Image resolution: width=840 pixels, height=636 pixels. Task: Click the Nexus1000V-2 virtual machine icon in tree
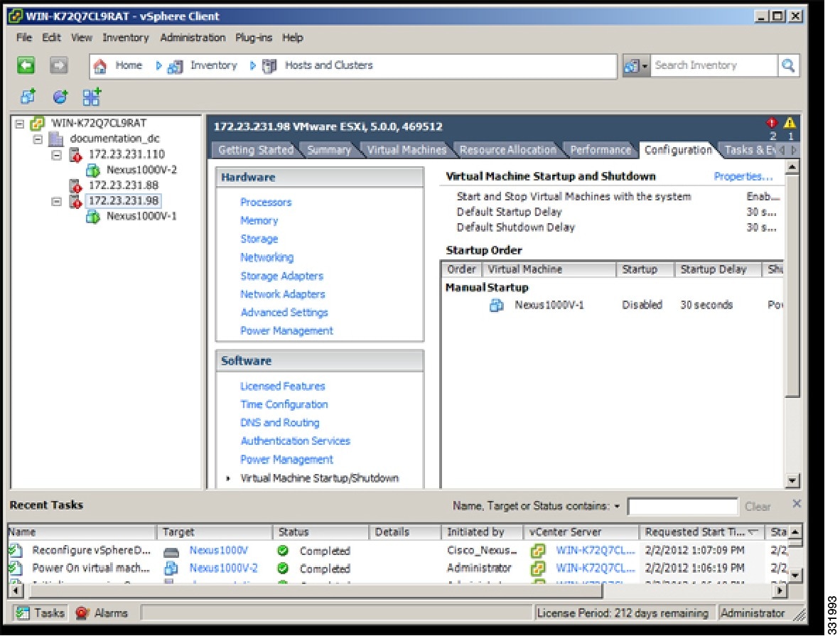pyautogui.click(x=93, y=171)
